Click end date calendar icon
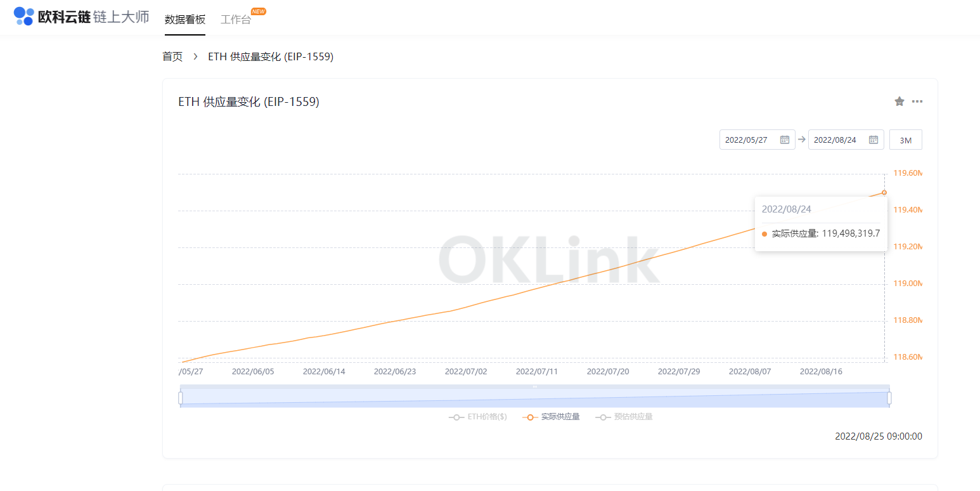The width and height of the screenshot is (980, 491). (x=873, y=140)
